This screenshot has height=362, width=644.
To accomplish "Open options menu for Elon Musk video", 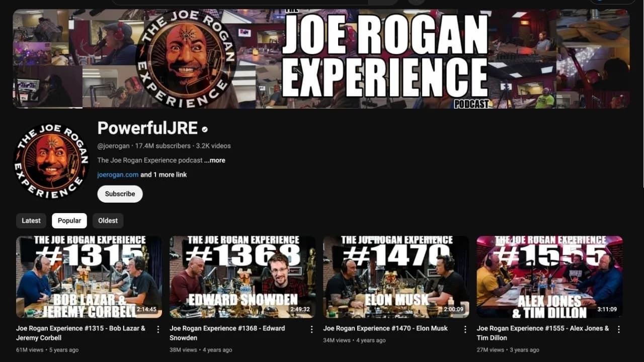I will (465, 329).
